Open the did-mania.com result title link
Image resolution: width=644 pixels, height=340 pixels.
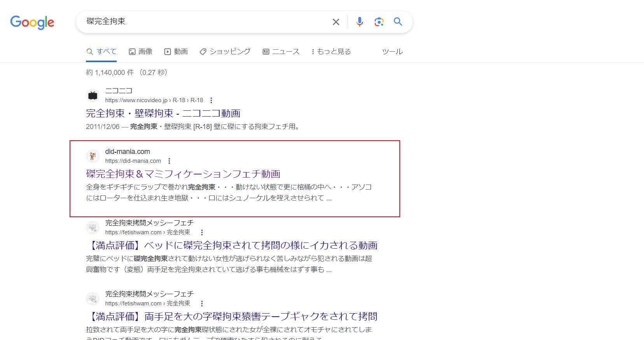[x=183, y=174]
